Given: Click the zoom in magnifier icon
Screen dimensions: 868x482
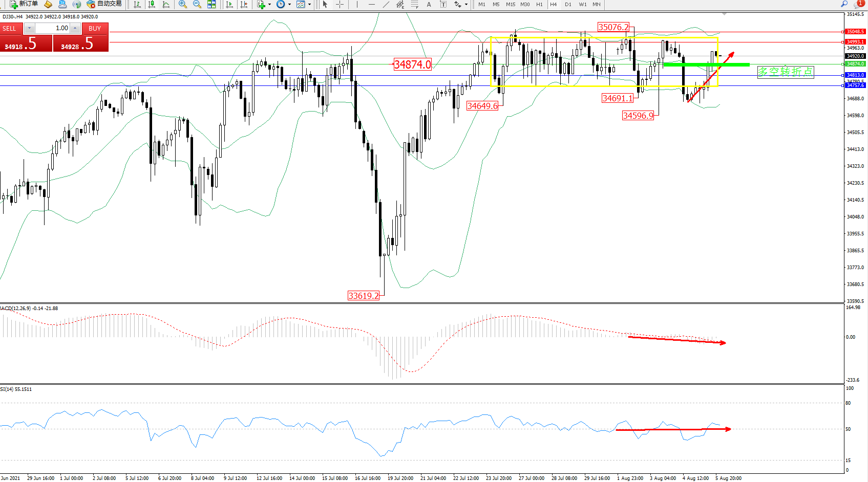Looking at the screenshot, I should pos(182,4).
